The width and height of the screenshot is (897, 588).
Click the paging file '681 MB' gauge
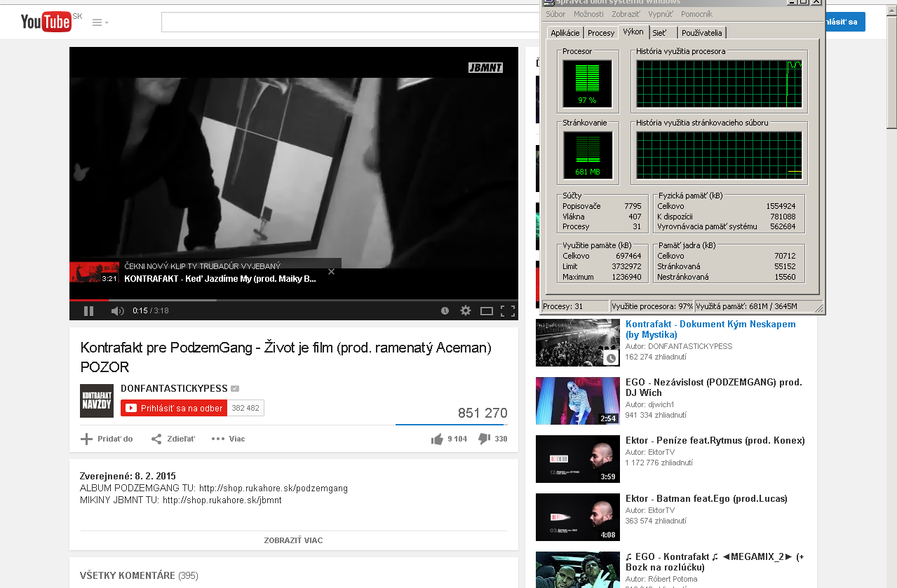coord(588,155)
